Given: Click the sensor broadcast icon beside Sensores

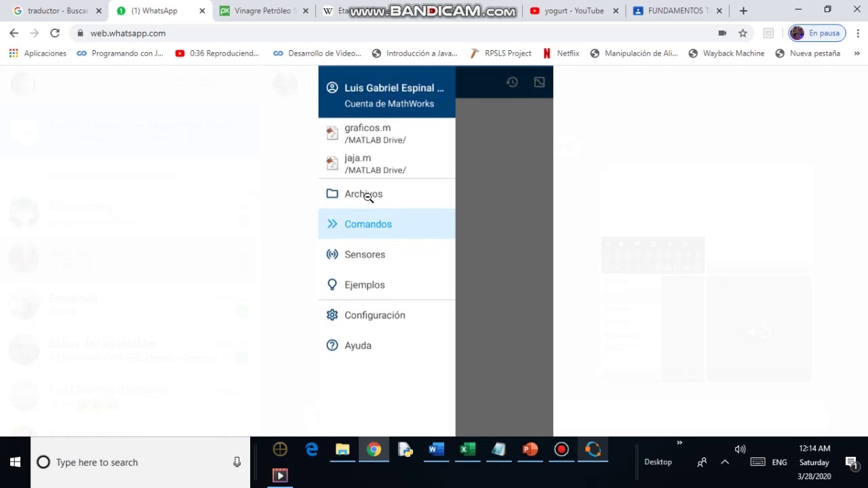Looking at the screenshot, I should (x=332, y=255).
